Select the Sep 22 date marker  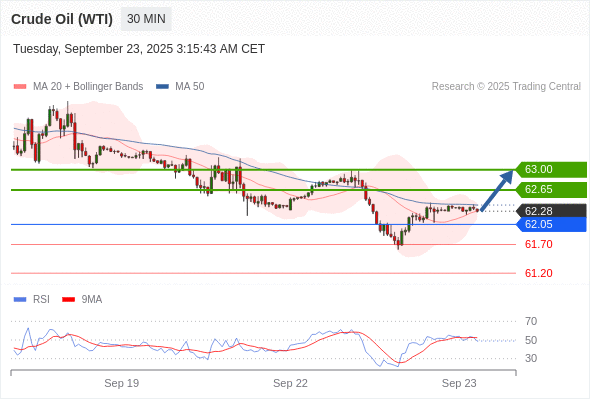pyautogui.click(x=290, y=383)
